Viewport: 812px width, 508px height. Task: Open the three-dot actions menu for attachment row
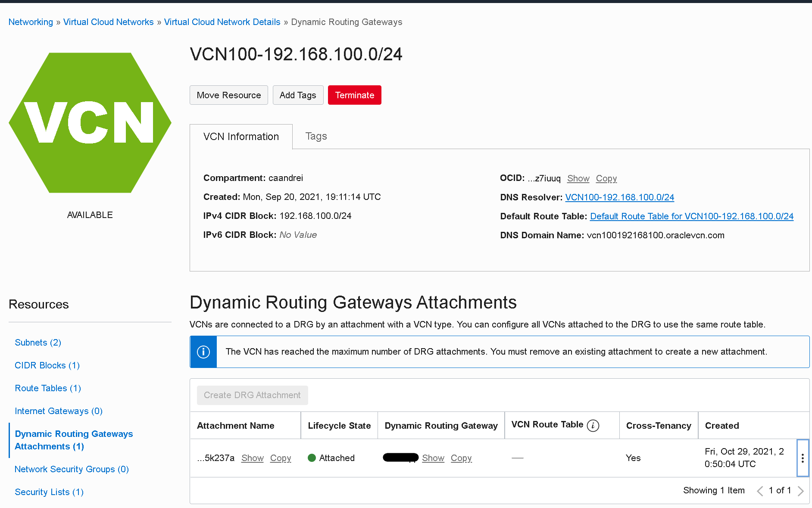coord(802,458)
